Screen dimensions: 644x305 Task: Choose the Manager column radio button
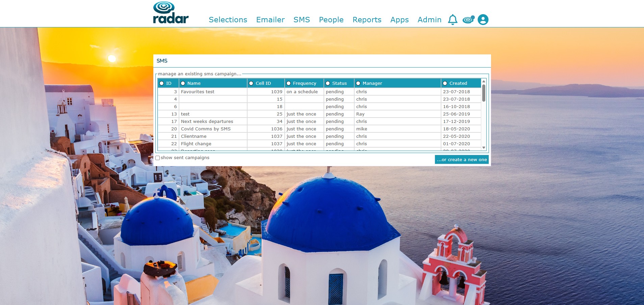pos(358,83)
